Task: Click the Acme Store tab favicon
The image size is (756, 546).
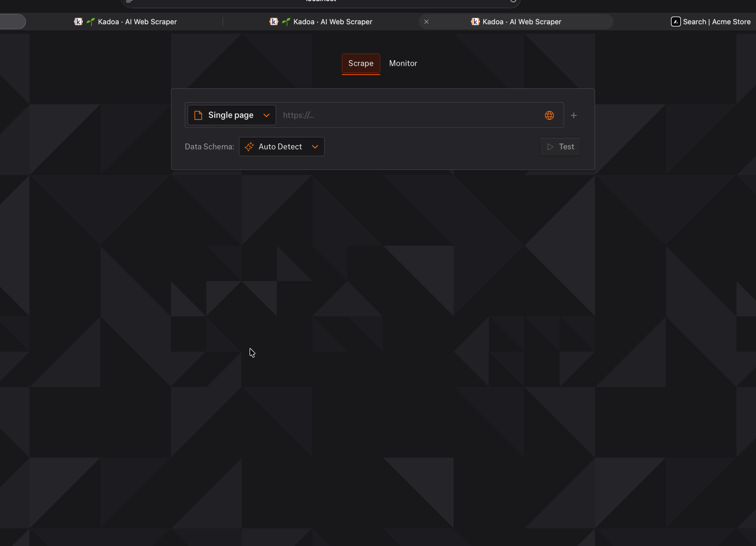Action: click(x=675, y=22)
